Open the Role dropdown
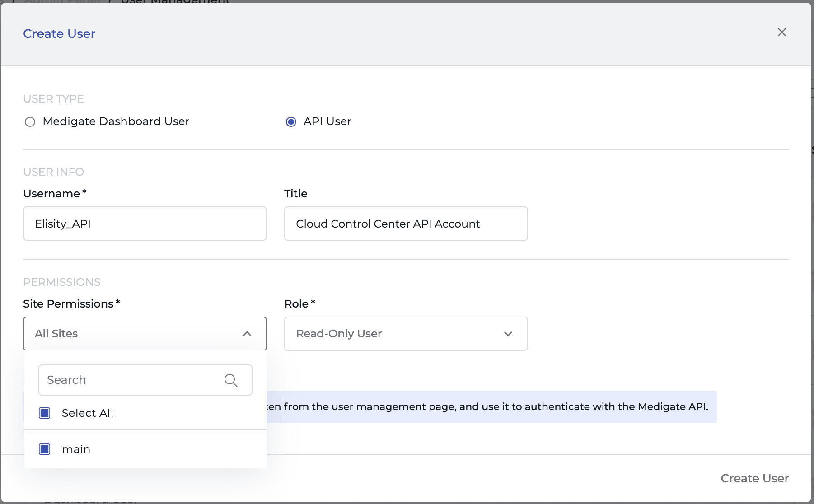 point(406,334)
